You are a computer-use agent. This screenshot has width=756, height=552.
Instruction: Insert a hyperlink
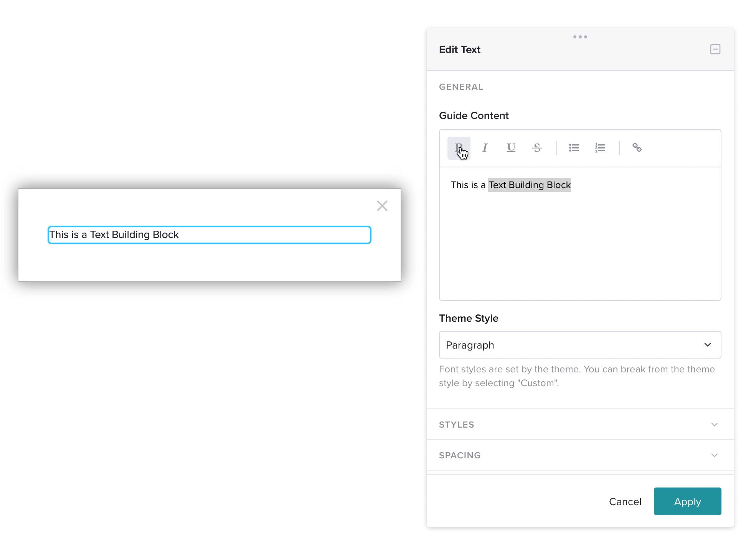(637, 148)
